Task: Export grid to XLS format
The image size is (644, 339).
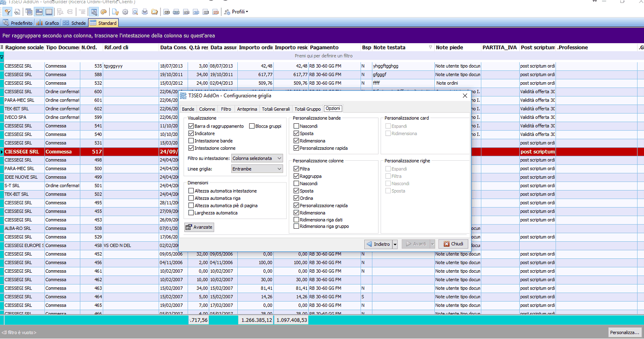Action: pos(167,12)
